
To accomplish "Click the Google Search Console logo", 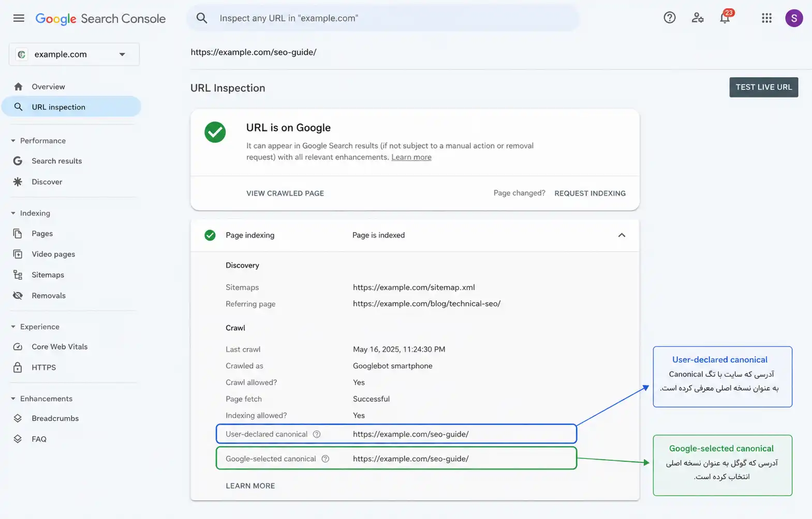I will (x=100, y=19).
